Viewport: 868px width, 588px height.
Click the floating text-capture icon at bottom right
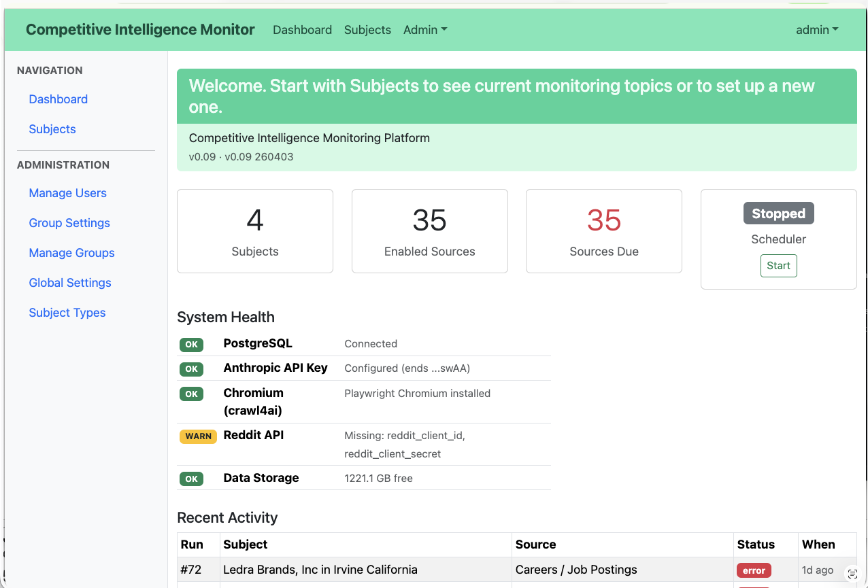(852, 574)
